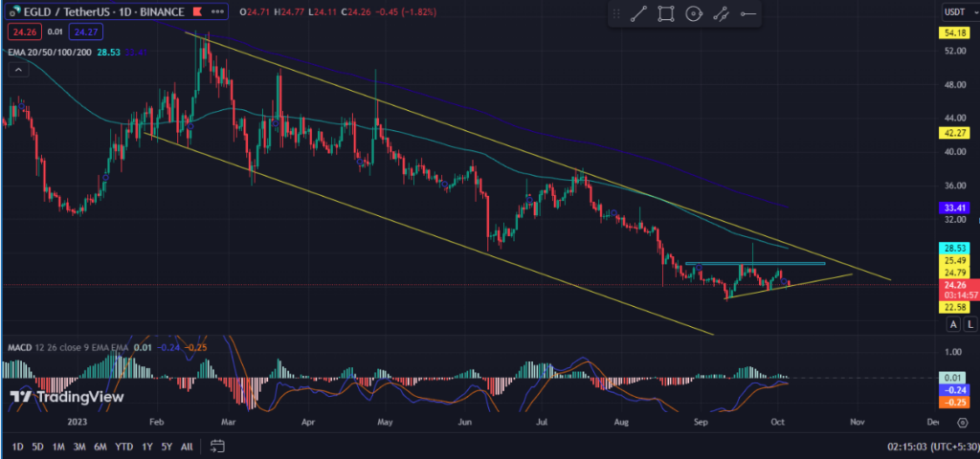Viewport: 980px width, 459px height.
Task: Click the purple 33.41 EMA price label
Action: pos(952,208)
